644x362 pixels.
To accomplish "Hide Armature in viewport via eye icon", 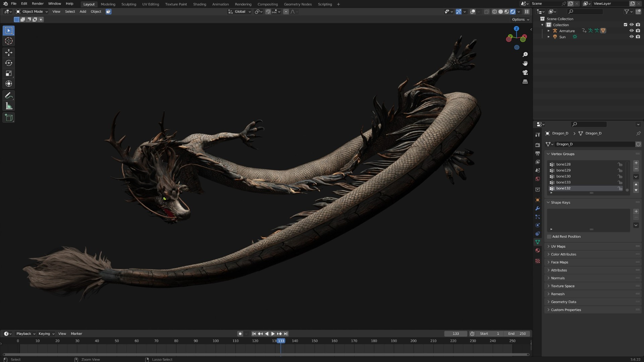I will point(632,31).
